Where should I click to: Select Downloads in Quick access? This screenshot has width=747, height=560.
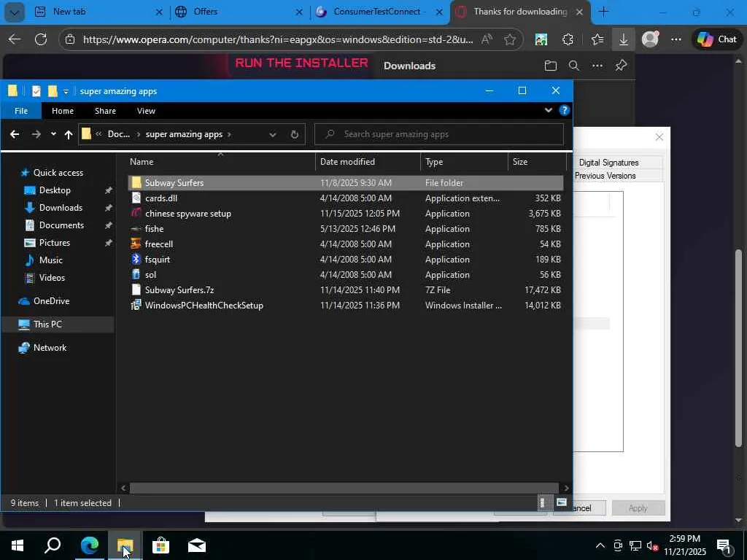coord(61,208)
